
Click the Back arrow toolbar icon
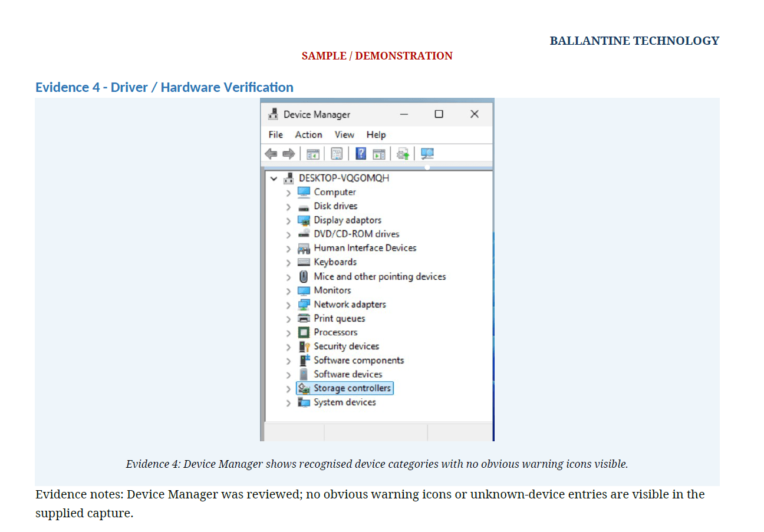(x=271, y=154)
